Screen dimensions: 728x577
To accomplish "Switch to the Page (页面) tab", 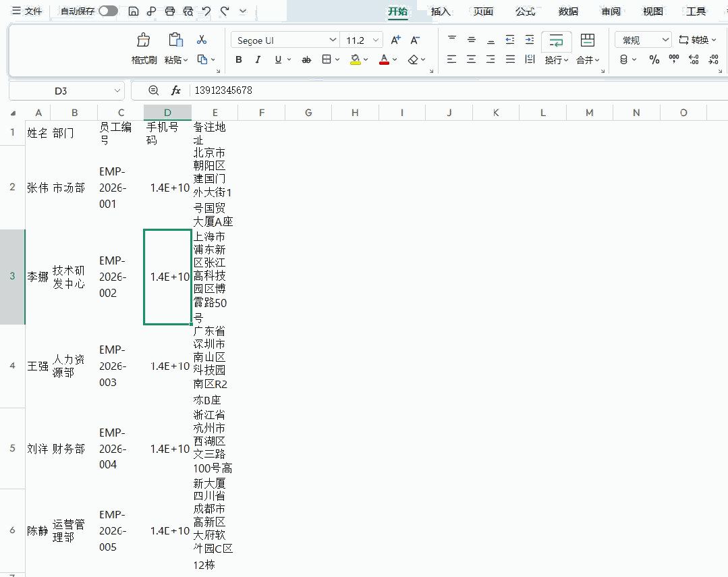I will (x=483, y=11).
